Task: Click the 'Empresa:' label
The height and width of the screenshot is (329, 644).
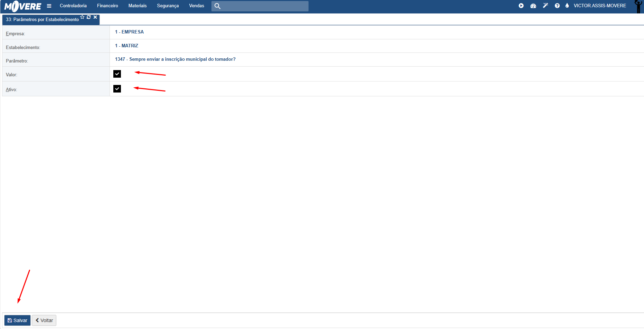Action: [x=15, y=34]
